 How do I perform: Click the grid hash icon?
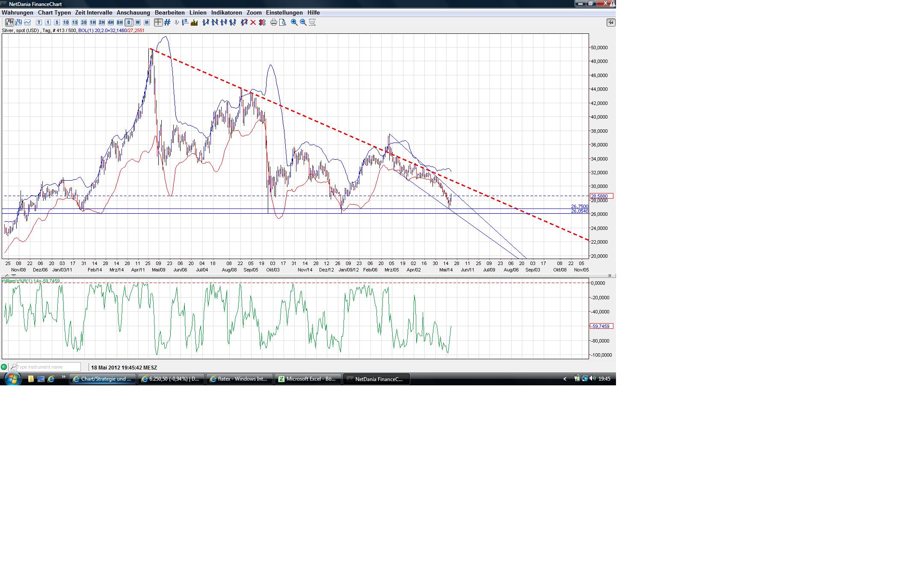(x=167, y=22)
